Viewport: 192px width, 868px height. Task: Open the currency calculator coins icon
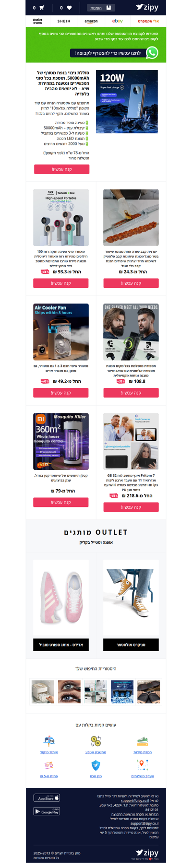tap(96, 740)
